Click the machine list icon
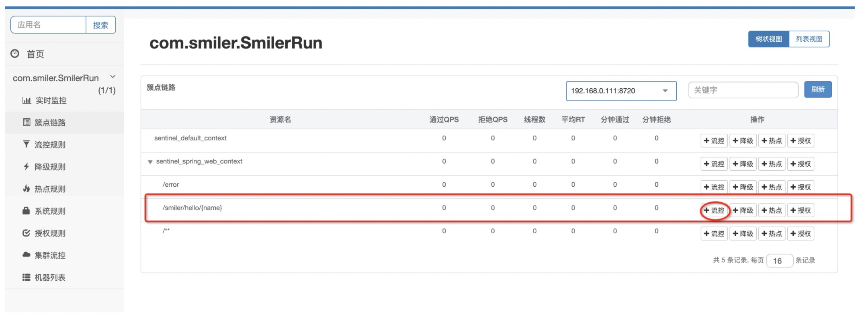Screen dimensions: 868x318 point(27,277)
